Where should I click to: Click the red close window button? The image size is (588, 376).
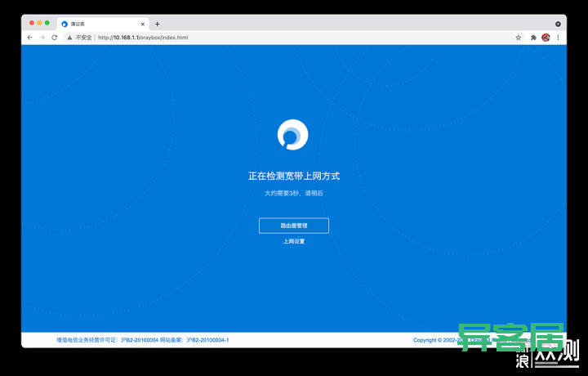(x=32, y=23)
